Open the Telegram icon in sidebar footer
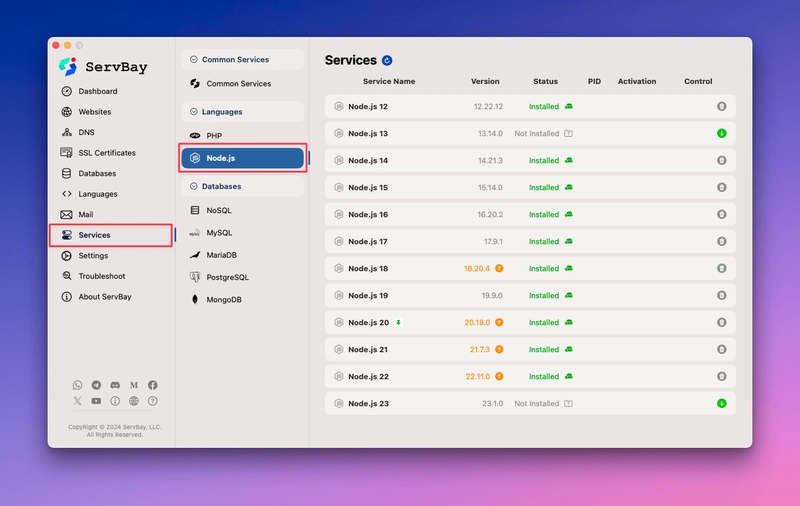The width and height of the screenshot is (800, 506). [96, 385]
